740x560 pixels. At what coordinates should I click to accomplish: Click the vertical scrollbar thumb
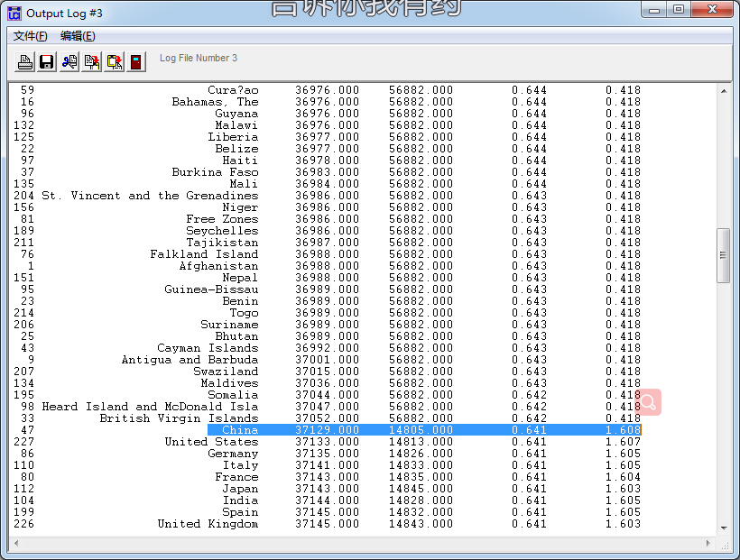coord(723,255)
